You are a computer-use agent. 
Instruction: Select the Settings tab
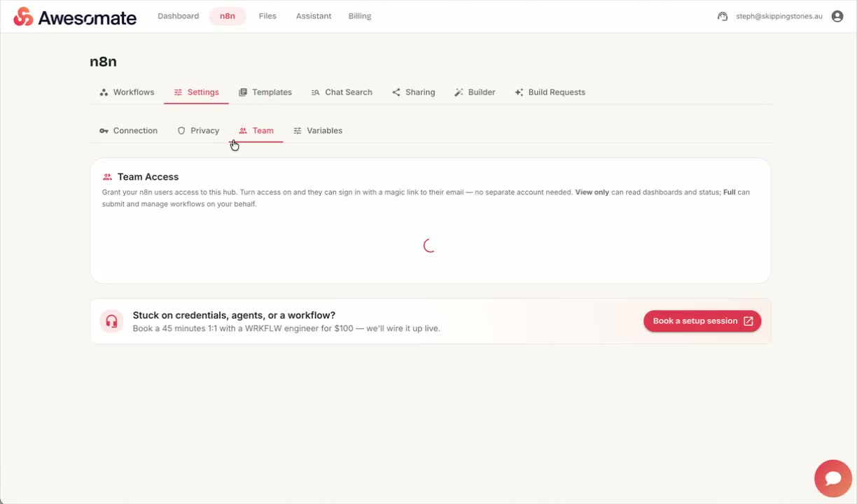point(196,92)
